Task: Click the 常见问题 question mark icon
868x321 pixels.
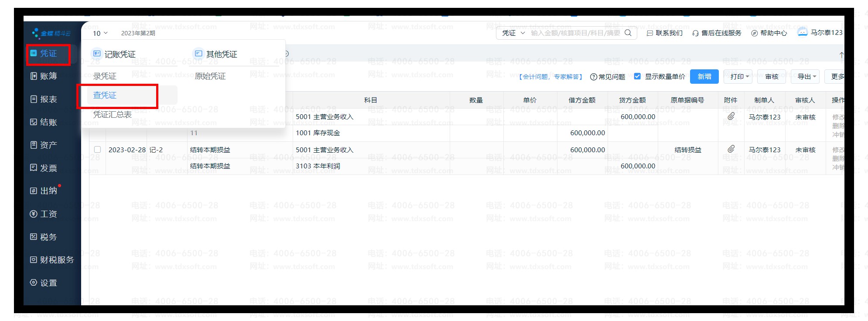Action: point(593,77)
